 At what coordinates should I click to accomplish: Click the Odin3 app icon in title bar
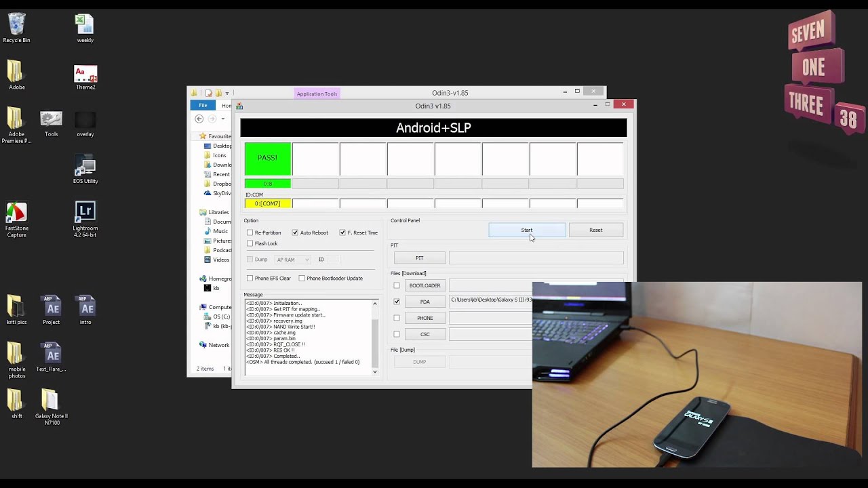239,106
